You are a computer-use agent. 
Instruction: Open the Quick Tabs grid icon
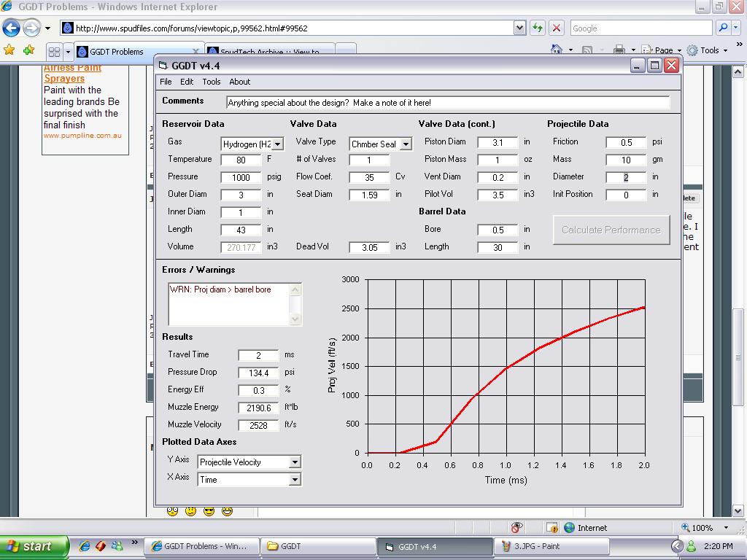(x=54, y=52)
